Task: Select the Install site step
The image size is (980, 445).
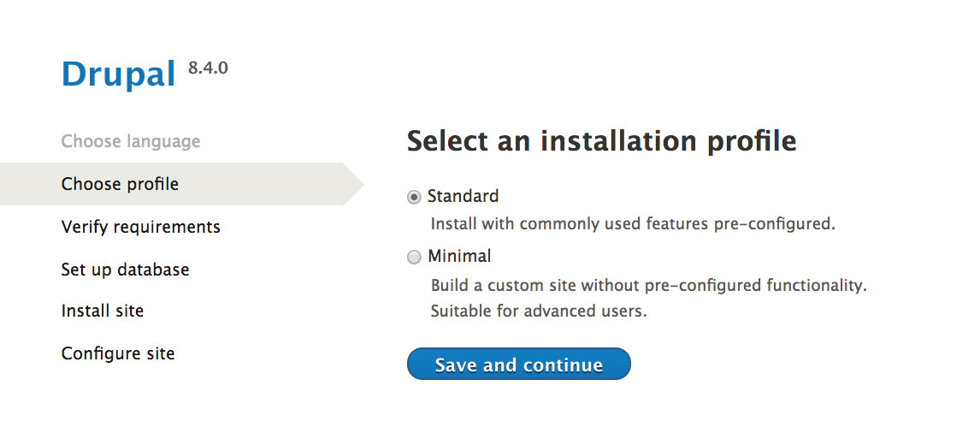Action: point(103,311)
